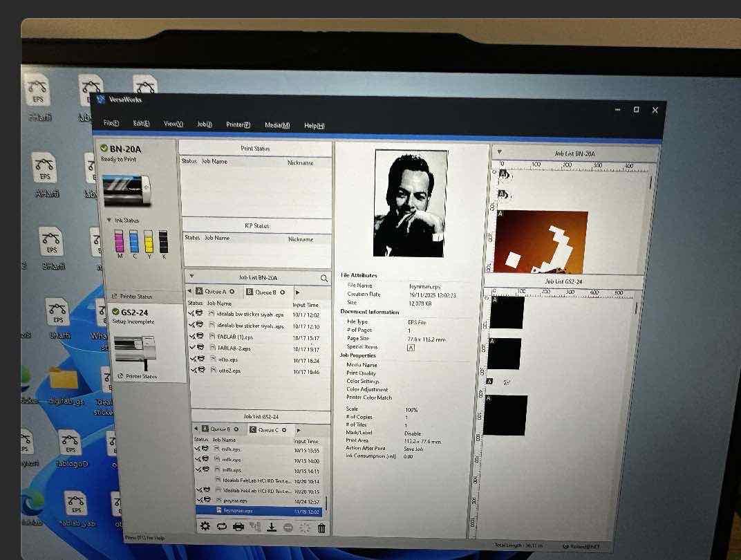The image size is (741, 560).
Task: Select the feynman.eps job row
Action: pyautogui.click(x=259, y=511)
